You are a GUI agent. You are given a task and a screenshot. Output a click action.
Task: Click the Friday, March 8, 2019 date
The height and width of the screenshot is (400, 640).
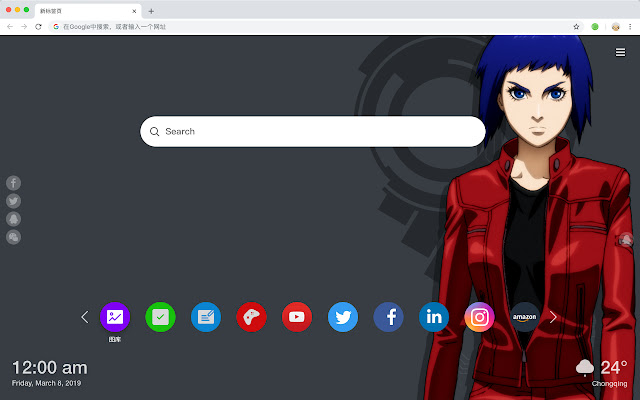coord(46,383)
